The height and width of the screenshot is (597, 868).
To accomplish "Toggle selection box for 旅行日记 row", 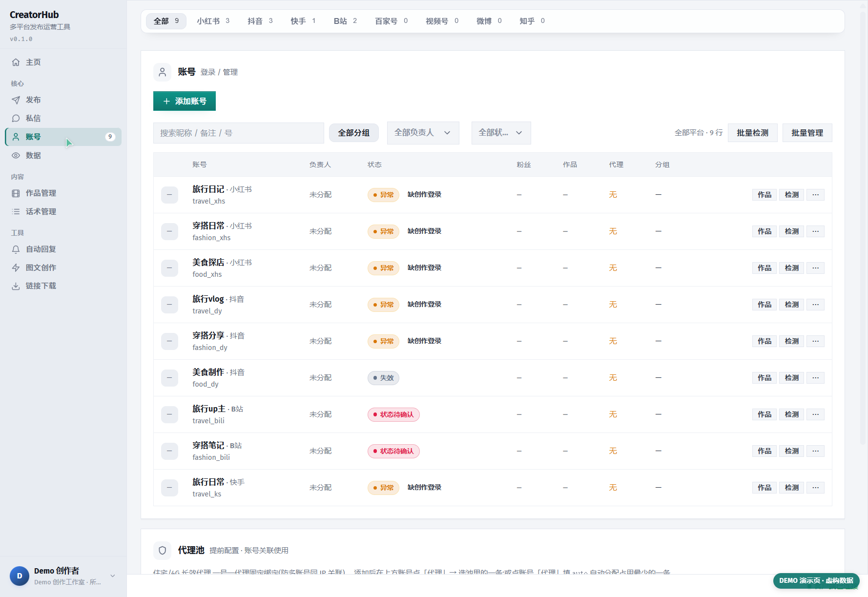I will tap(169, 195).
